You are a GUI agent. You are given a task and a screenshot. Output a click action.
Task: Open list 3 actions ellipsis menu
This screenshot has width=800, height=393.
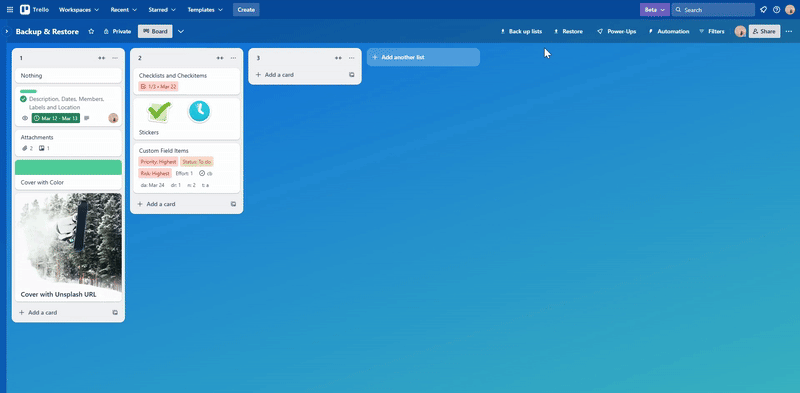coord(352,58)
